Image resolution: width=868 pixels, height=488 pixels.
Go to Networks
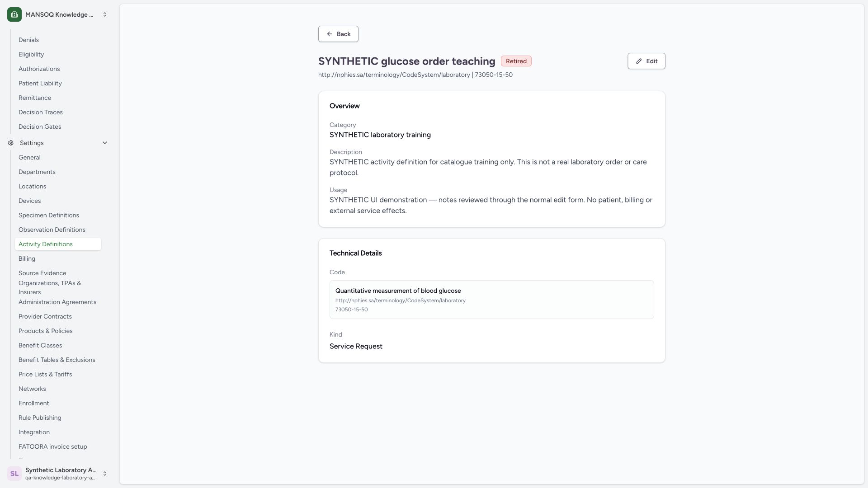click(x=58, y=389)
